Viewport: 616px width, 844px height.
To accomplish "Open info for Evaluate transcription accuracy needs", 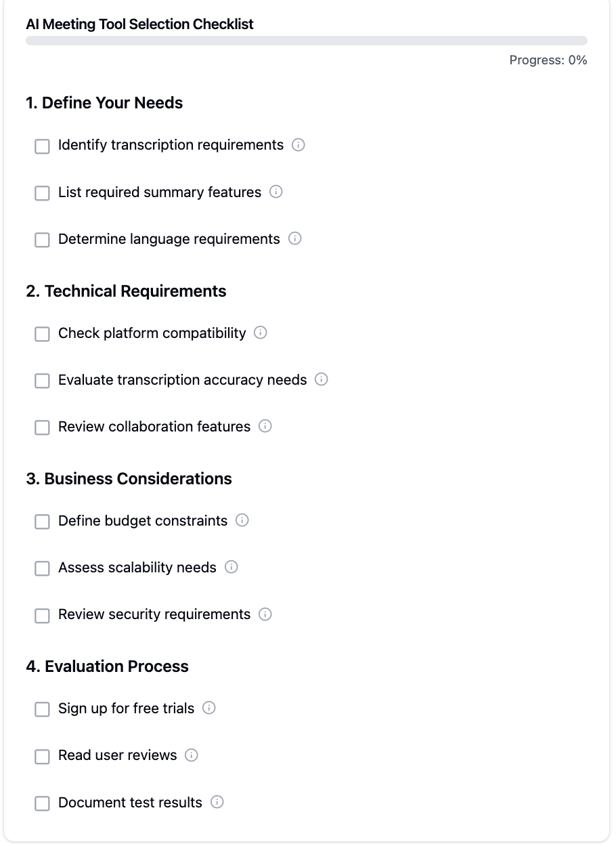I will (x=320, y=380).
